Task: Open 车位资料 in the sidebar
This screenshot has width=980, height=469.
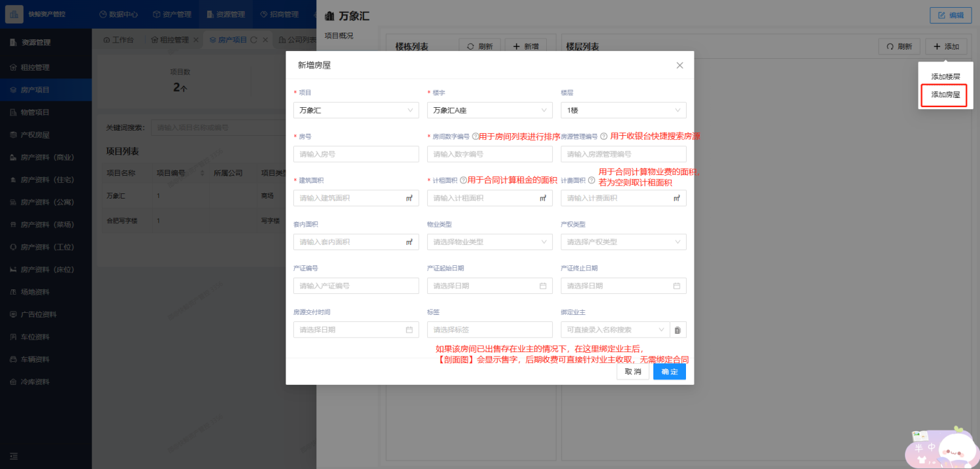Action: (46, 337)
